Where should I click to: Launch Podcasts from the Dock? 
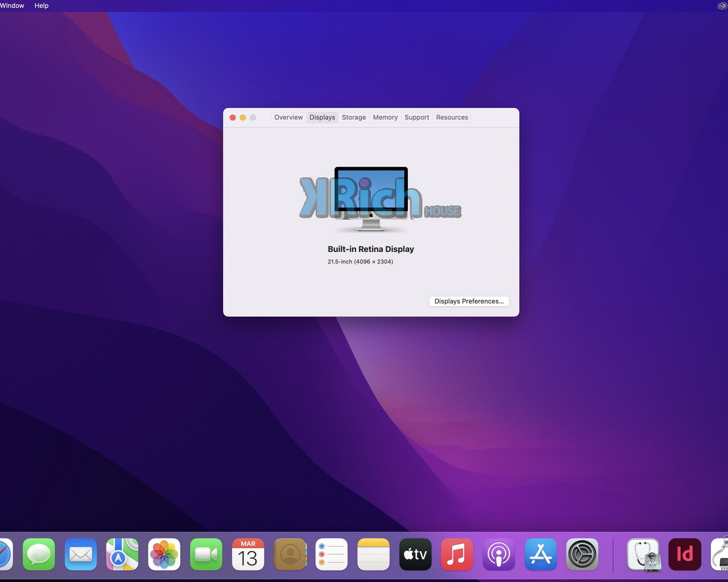(499, 554)
